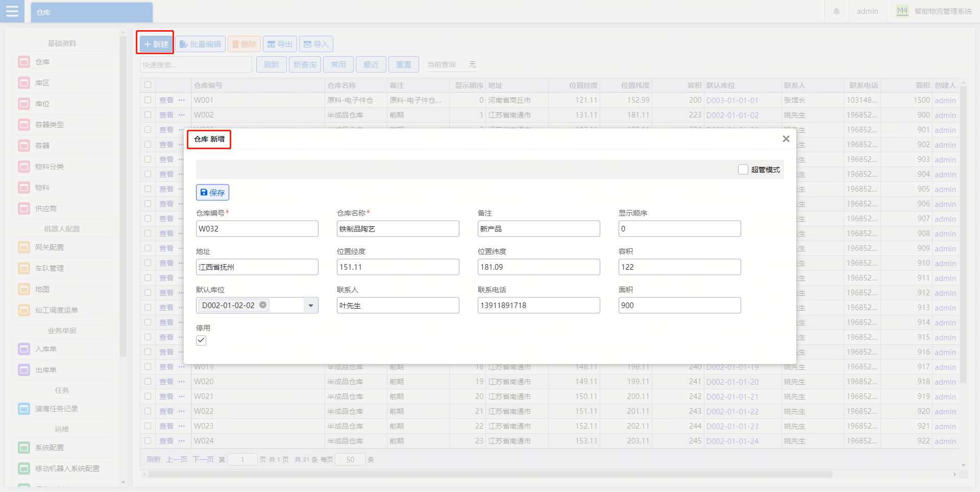The width and height of the screenshot is (980, 492).
Task: Open 供应商 in the sidebar
Action: (x=62, y=208)
